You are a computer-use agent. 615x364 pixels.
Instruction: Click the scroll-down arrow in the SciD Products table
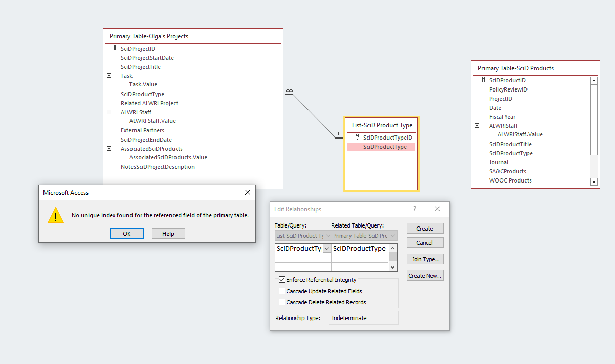pos(594,181)
